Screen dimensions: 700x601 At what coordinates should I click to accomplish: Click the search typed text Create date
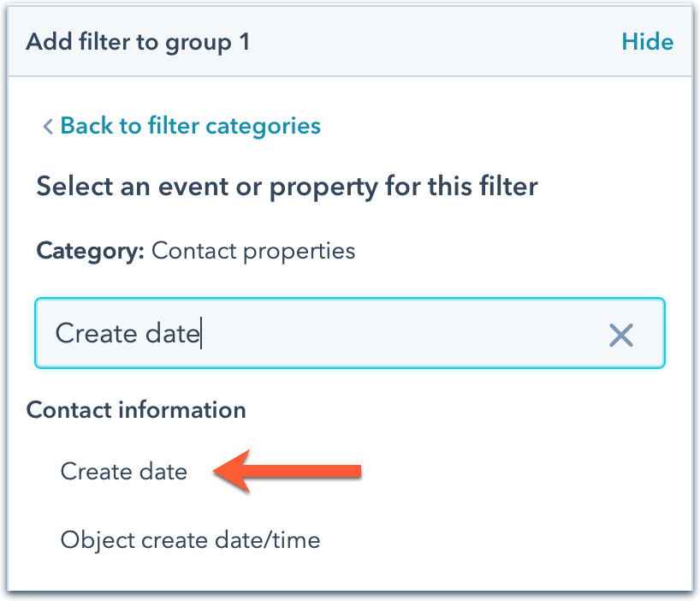pos(127,333)
